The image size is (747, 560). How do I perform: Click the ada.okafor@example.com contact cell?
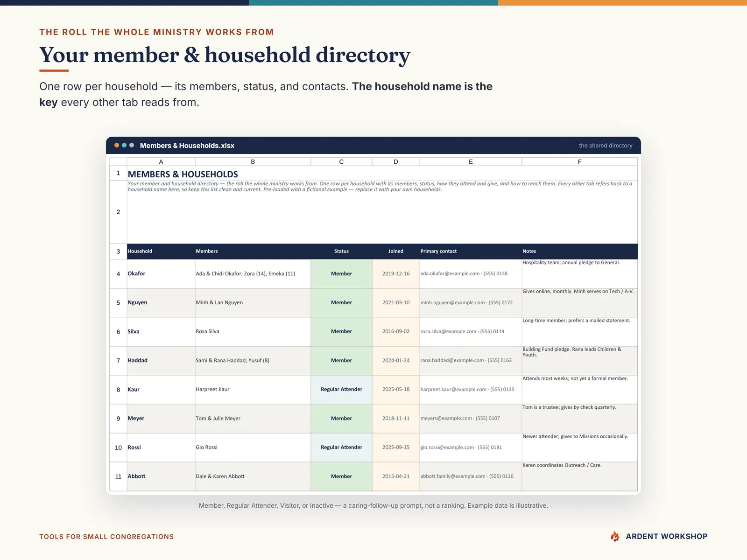point(471,273)
